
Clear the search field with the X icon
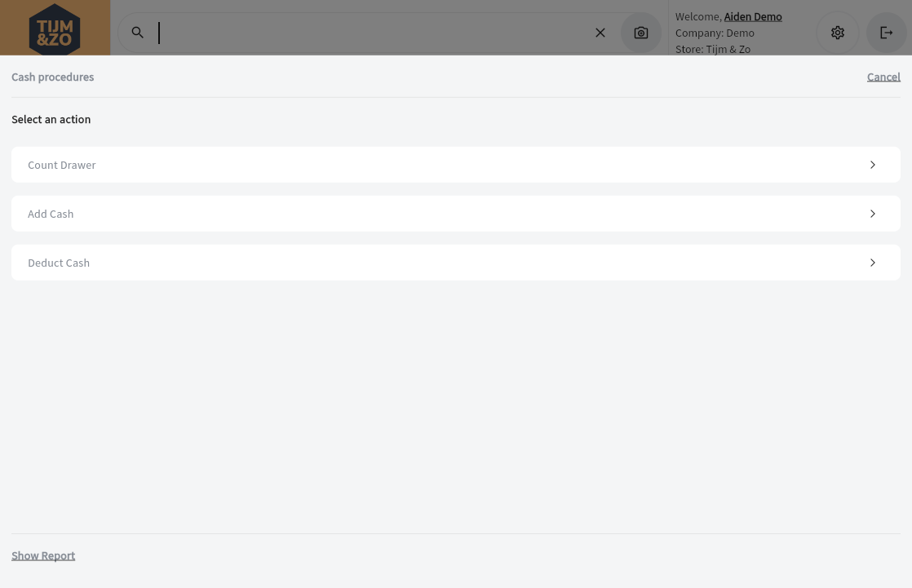[600, 33]
